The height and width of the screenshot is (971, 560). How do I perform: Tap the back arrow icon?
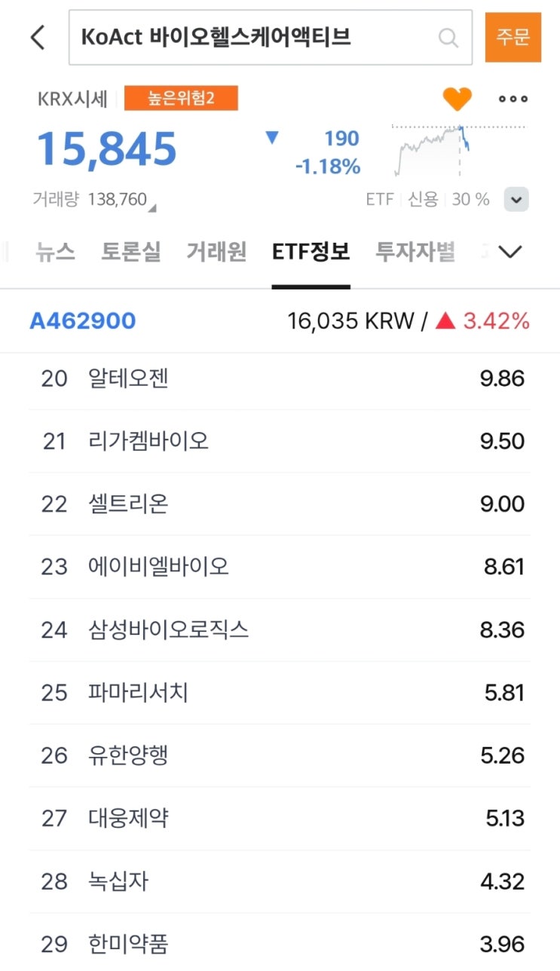point(38,37)
